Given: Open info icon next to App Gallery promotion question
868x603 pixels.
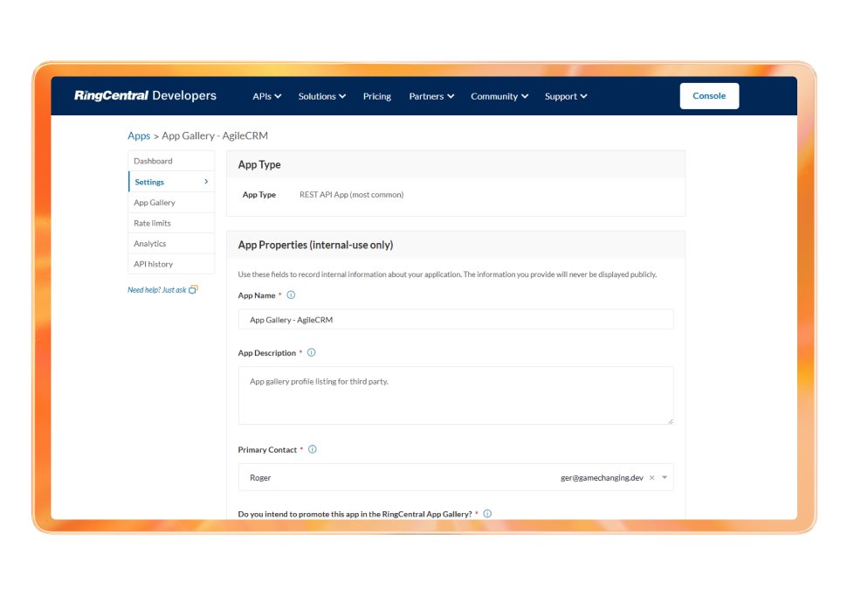Looking at the screenshot, I should pyautogui.click(x=488, y=513).
